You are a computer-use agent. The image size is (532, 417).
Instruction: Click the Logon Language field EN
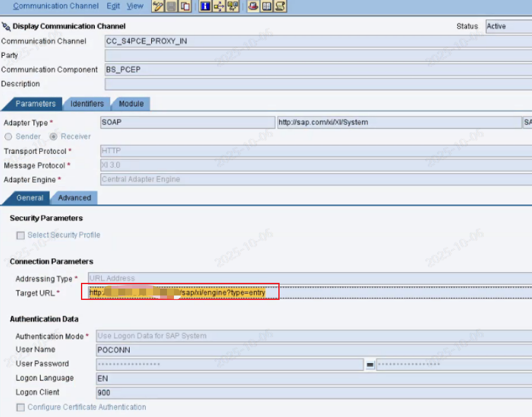(314, 378)
